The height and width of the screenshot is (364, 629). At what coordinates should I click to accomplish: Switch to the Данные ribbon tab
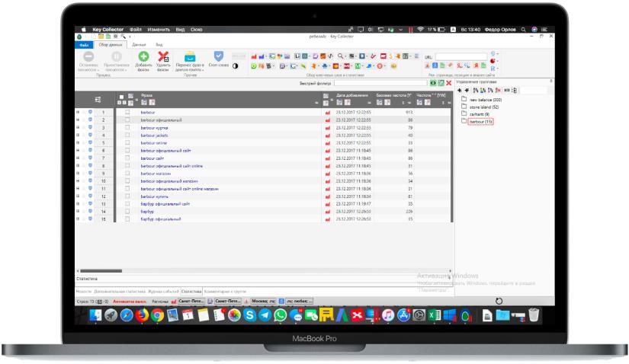pos(139,44)
